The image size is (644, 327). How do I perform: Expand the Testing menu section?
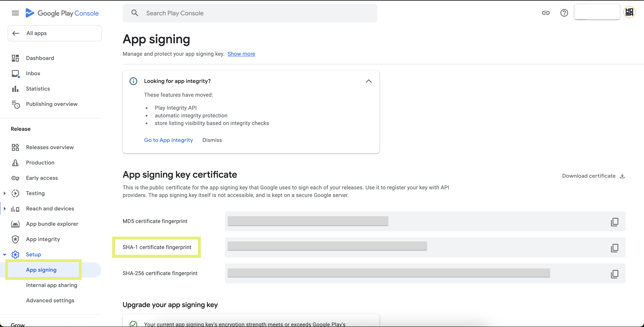click(4, 193)
